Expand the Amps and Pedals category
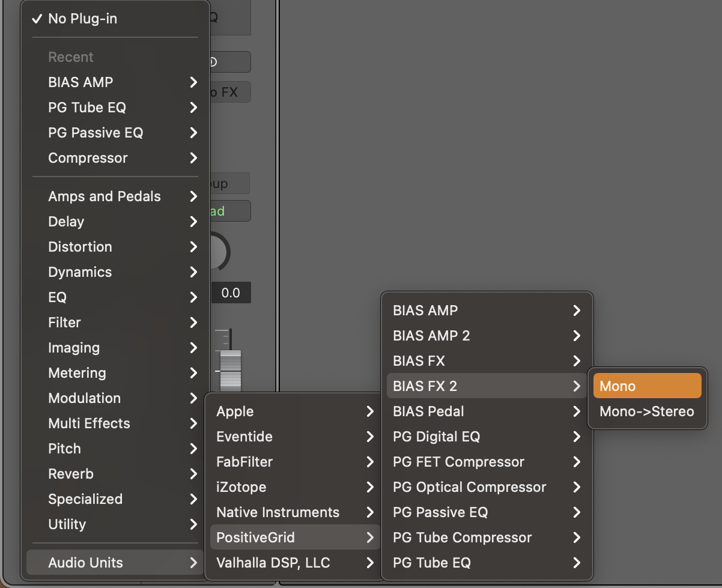 coord(115,196)
